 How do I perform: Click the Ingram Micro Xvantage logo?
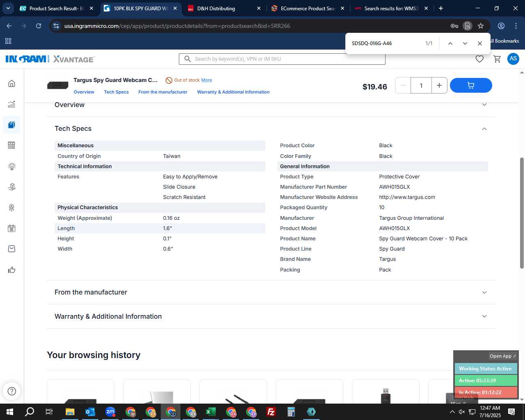pyautogui.click(x=50, y=59)
